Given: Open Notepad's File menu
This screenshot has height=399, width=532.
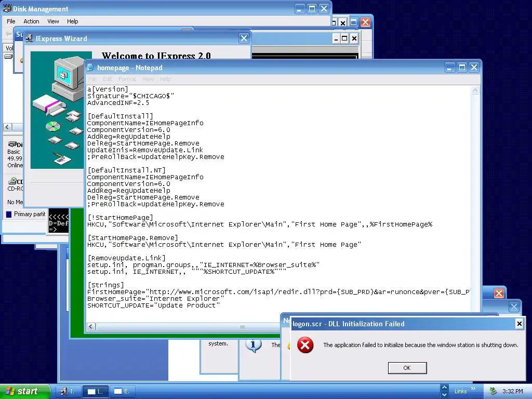Looking at the screenshot, I should point(92,79).
